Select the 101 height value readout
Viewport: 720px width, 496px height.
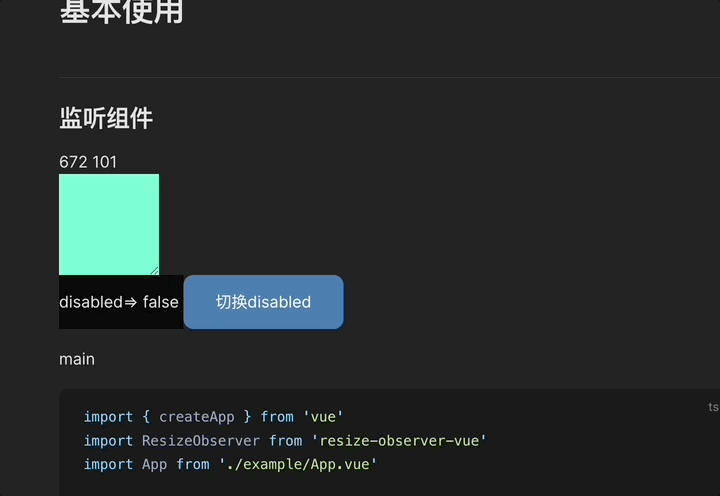104,162
